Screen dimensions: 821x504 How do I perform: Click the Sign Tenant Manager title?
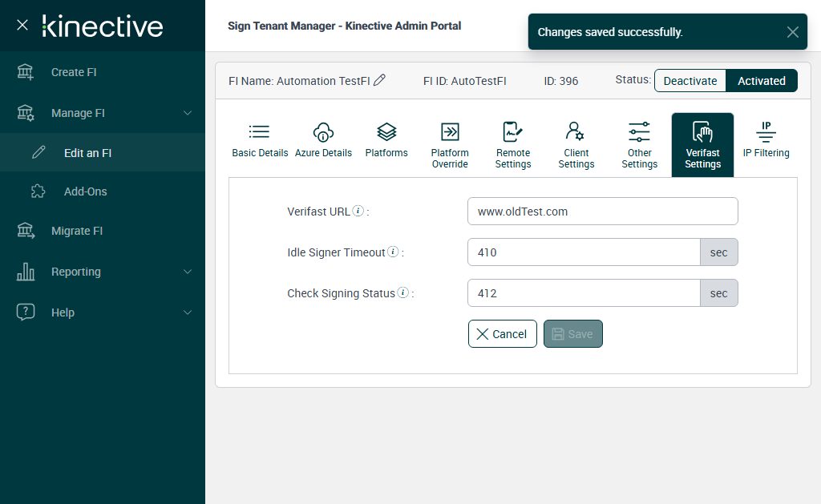344,26
